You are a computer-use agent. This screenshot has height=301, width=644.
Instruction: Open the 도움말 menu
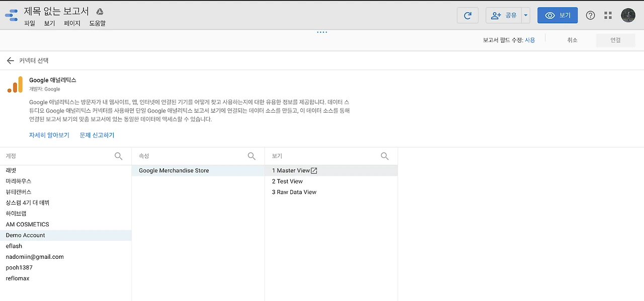98,23
